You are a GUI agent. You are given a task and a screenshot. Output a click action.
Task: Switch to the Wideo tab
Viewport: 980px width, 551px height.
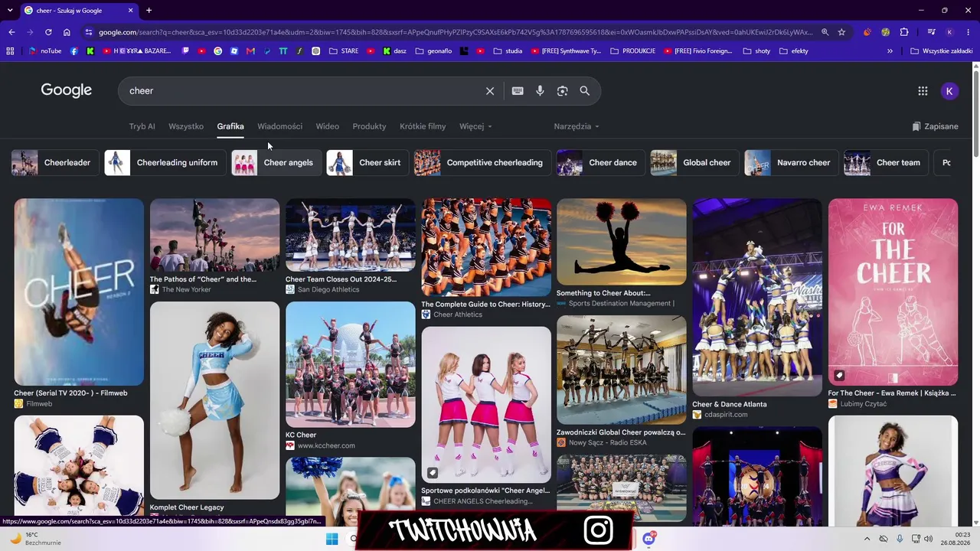pyautogui.click(x=327, y=126)
